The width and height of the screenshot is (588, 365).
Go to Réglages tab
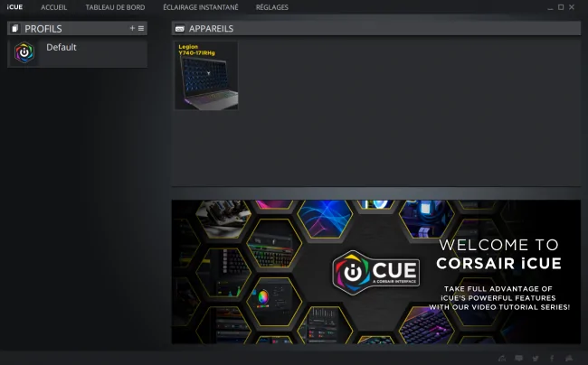272,7
